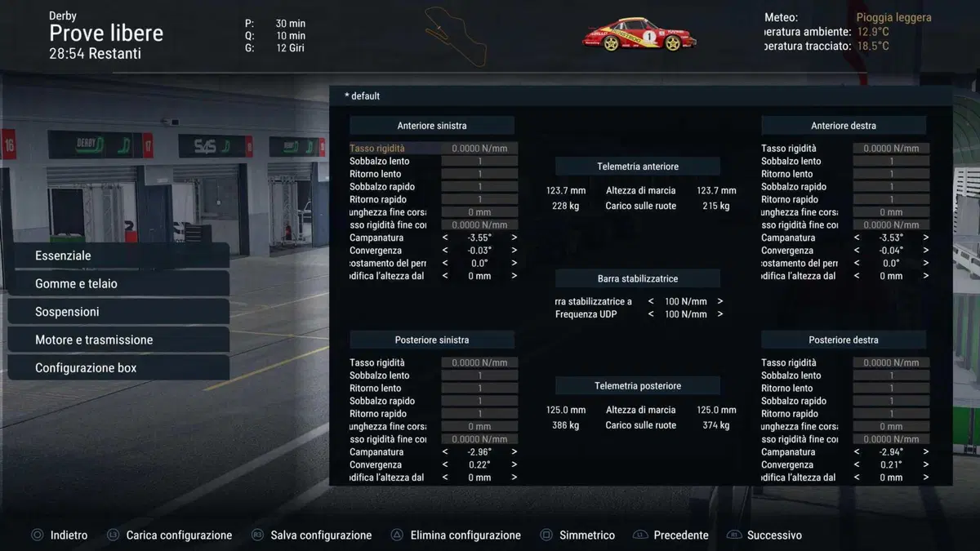Decrease rear left Campanatura with left arrow
980x551 pixels.
tap(445, 452)
